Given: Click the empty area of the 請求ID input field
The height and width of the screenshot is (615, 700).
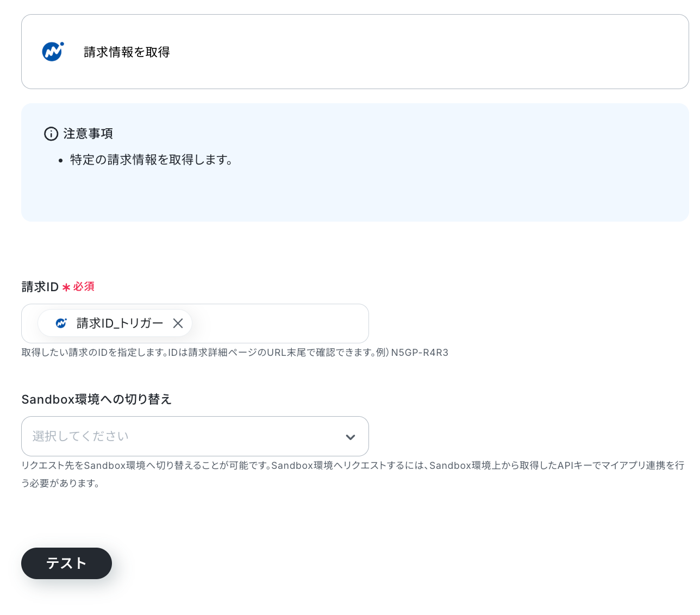Looking at the screenshot, I should pos(280,323).
